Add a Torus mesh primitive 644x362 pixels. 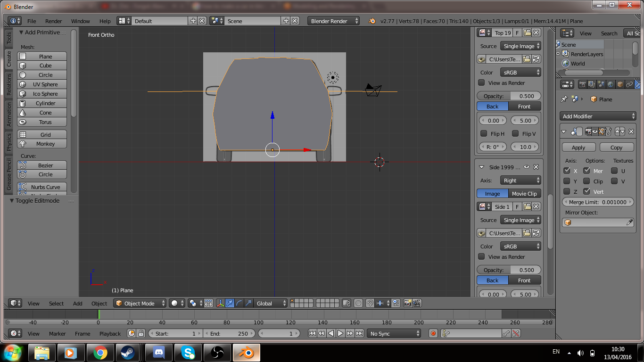pos(42,122)
